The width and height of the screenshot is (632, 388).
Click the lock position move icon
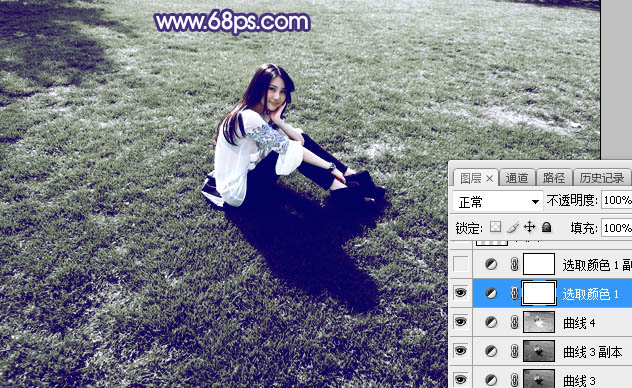529,227
